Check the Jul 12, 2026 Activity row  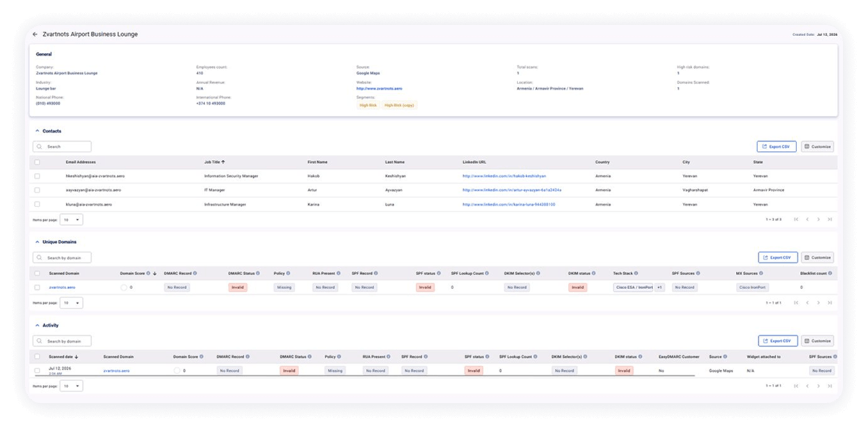[38, 371]
